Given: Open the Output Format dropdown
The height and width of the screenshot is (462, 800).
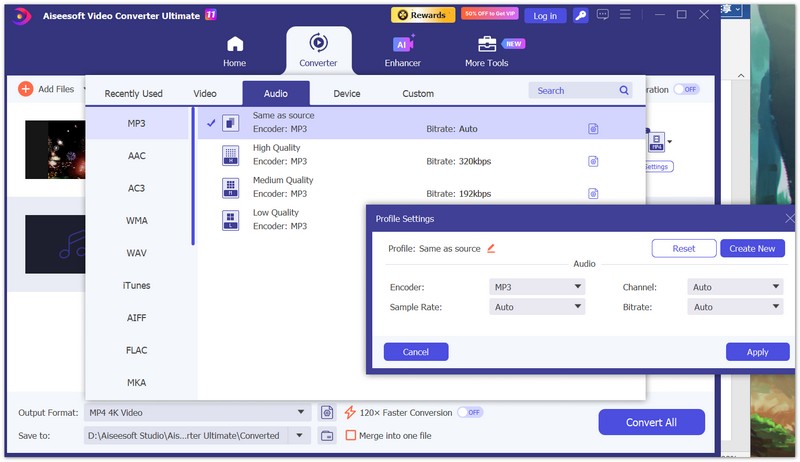Looking at the screenshot, I should 197,413.
